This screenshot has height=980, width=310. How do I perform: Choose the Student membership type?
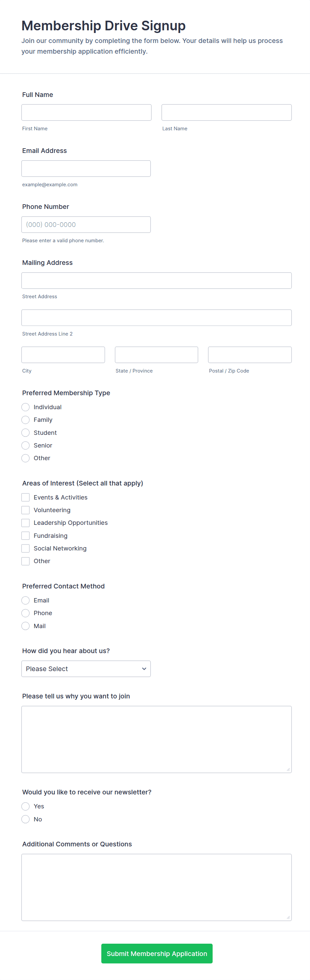coord(25,433)
